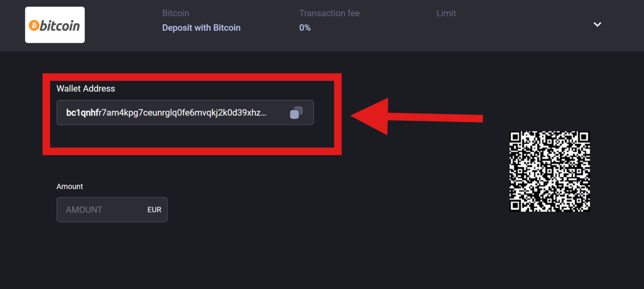The image size is (644, 289).
Task: Select the Transaction fee heading
Action: point(329,13)
